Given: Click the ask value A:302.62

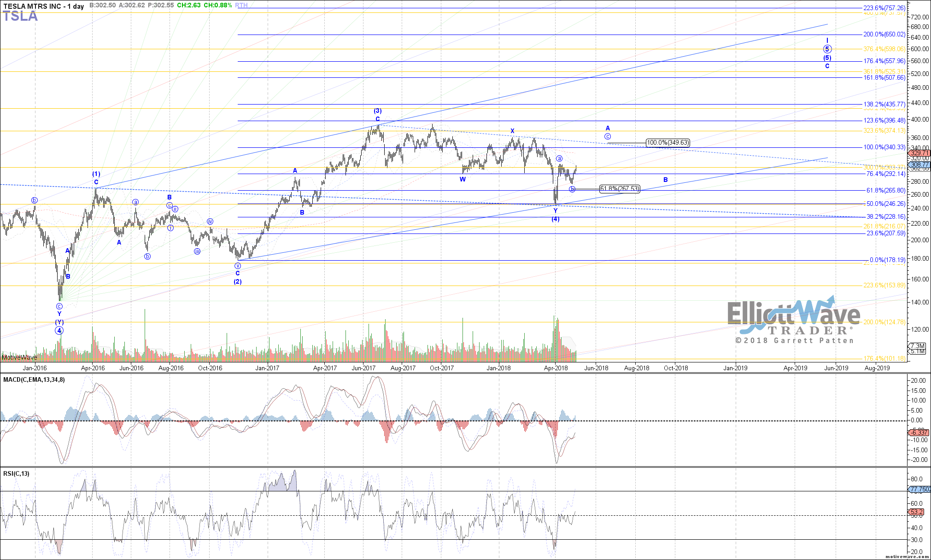Looking at the screenshot, I should point(131,6).
